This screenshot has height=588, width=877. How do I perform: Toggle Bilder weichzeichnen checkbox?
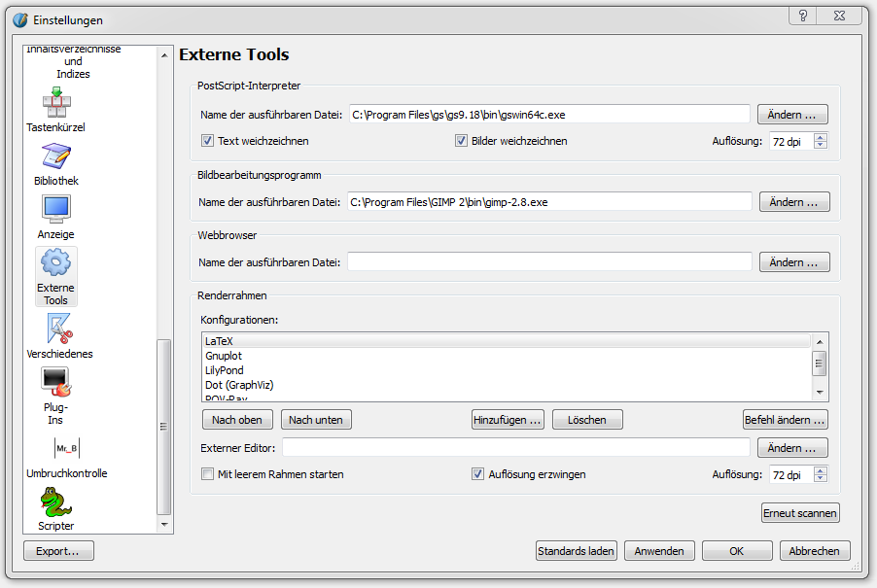click(x=462, y=141)
